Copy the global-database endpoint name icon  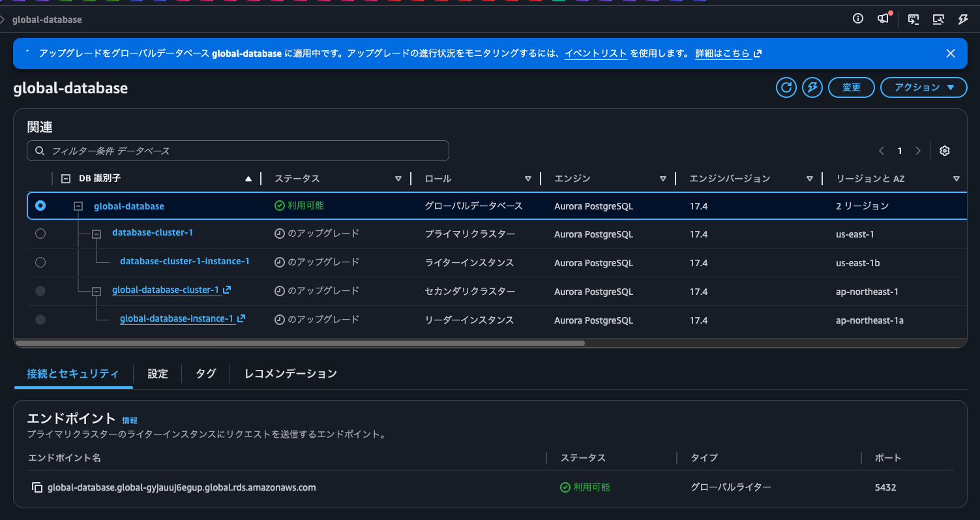(x=37, y=487)
